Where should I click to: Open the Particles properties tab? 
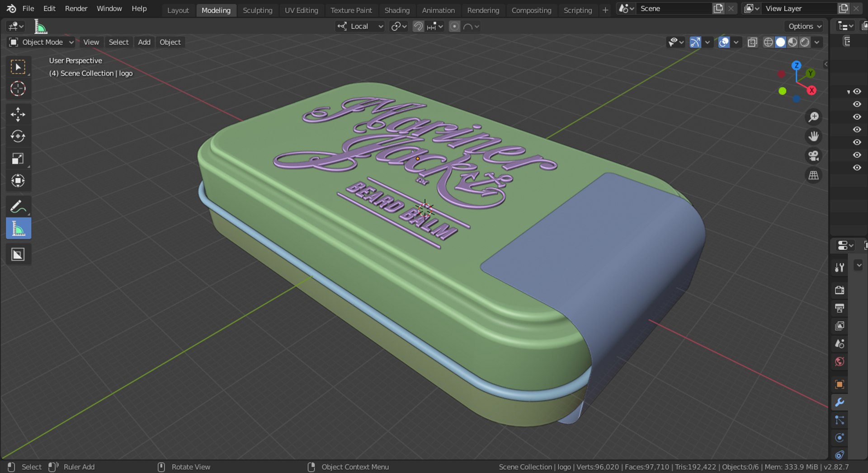pyautogui.click(x=840, y=420)
